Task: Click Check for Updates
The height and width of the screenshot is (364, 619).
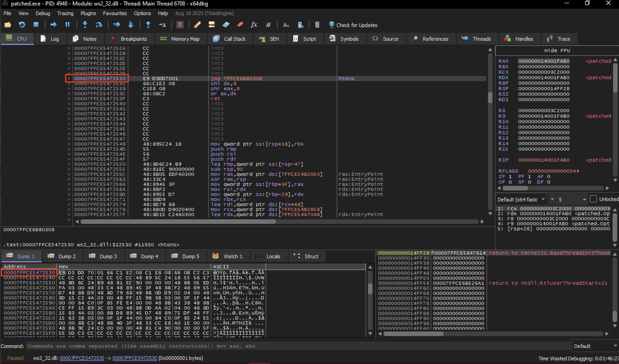Action: coord(353,25)
